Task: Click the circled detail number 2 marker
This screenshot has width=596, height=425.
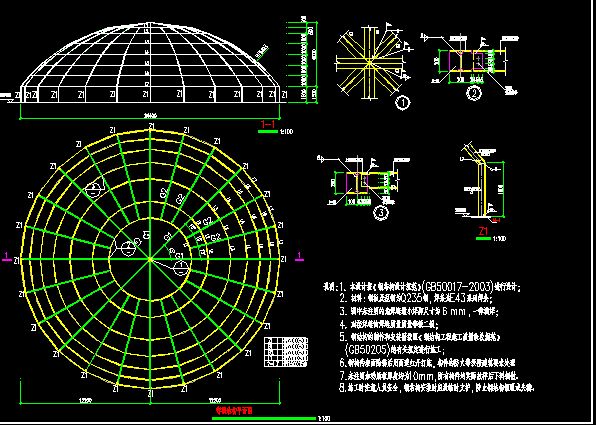Action: coord(474,93)
